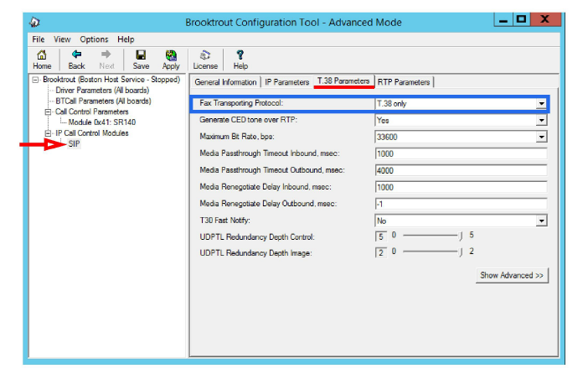588x379 pixels.
Task: Select BTCall Parameters (All boards) in tree
Action: click(x=104, y=101)
